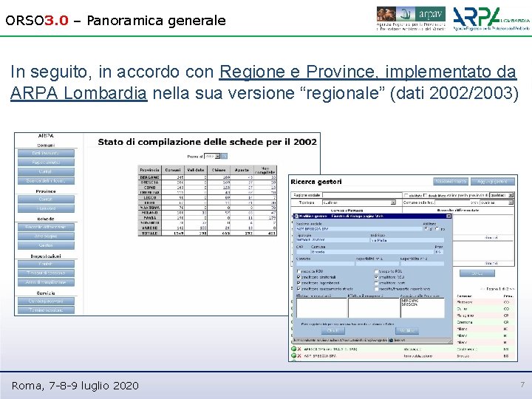532x399 pixels.
Task: Untick the smaltitore cimiteriali checkbox
Action: click(299, 277)
